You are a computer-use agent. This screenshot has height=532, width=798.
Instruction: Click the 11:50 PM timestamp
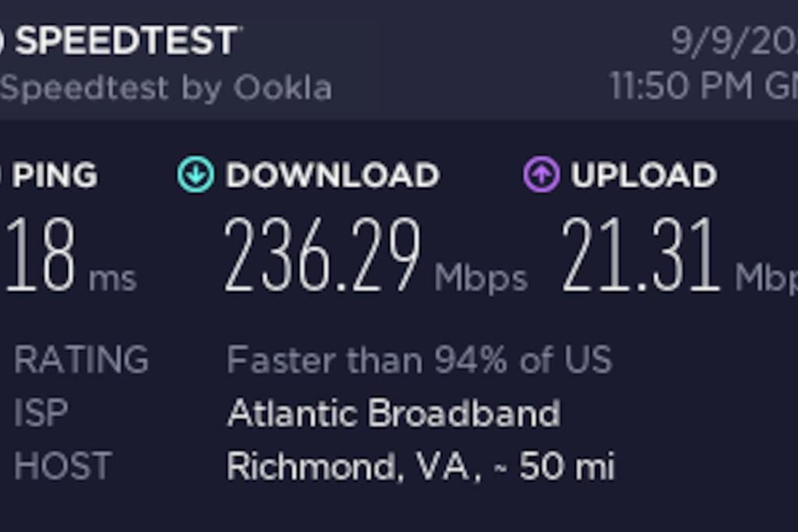(703, 86)
